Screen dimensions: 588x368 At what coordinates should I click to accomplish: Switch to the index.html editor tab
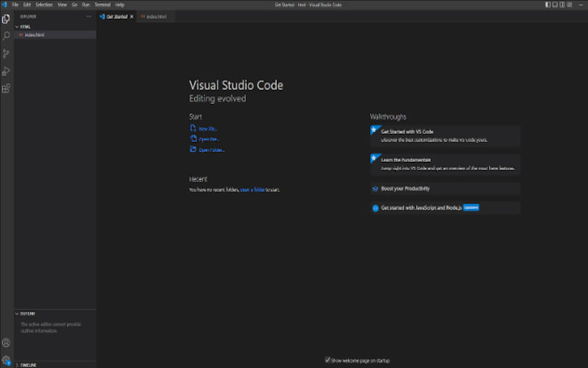tap(156, 16)
